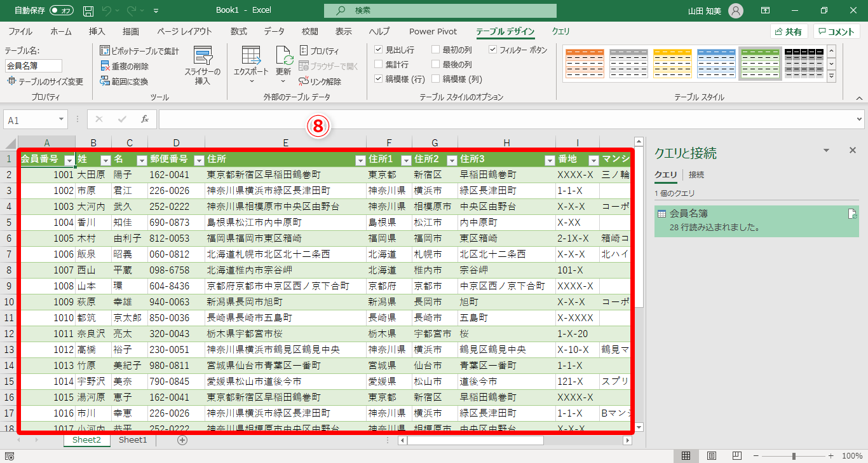The width and height of the screenshot is (868, 463).
Task: Click ピボットテーブルで集計 icon
Action: point(106,51)
